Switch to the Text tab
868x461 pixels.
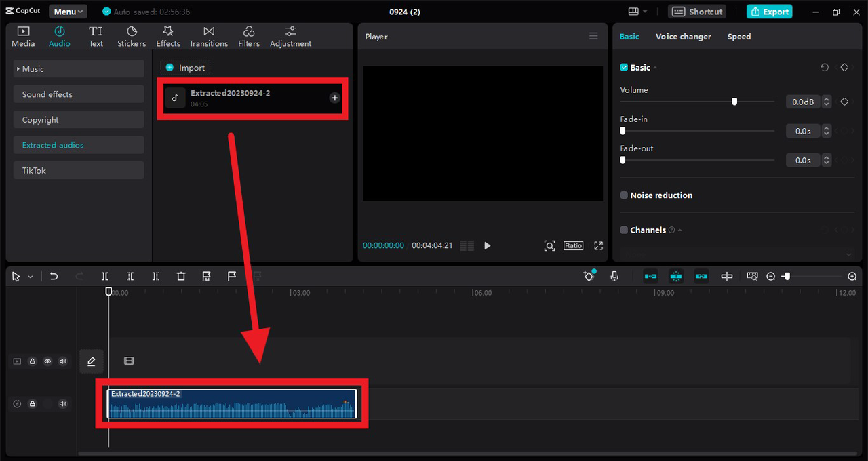tap(96, 37)
